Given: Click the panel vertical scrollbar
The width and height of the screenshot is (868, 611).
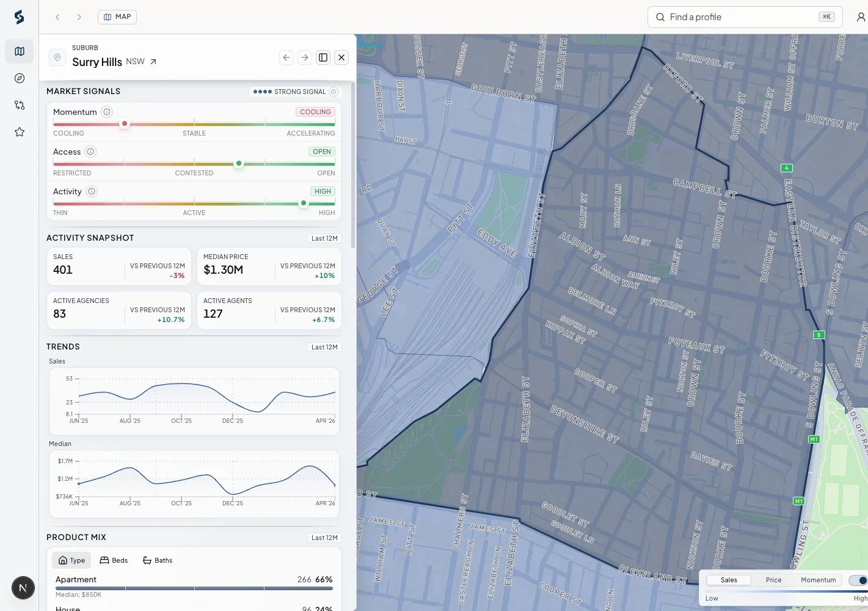Looking at the screenshot, I should click(353, 165).
